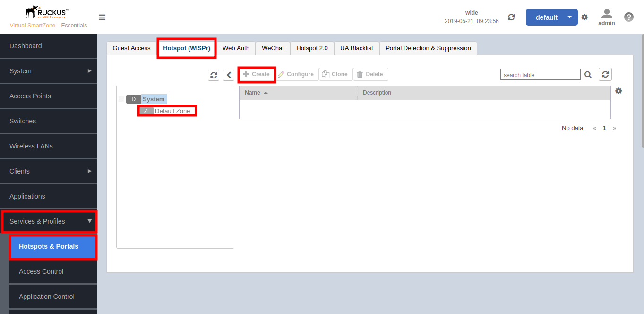Select page 1 in pagination
The height and width of the screenshot is (314, 644).
604,128
